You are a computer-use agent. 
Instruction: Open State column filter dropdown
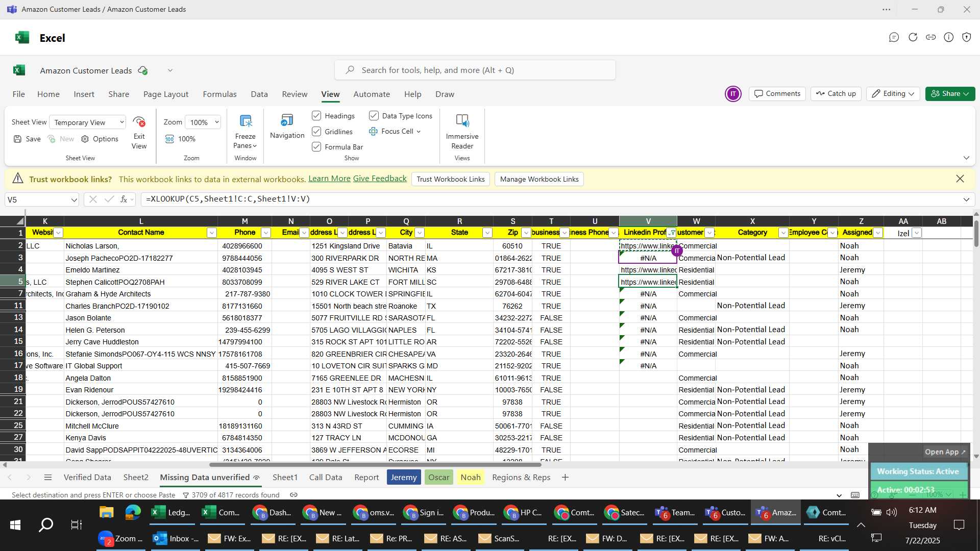click(x=487, y=233)
